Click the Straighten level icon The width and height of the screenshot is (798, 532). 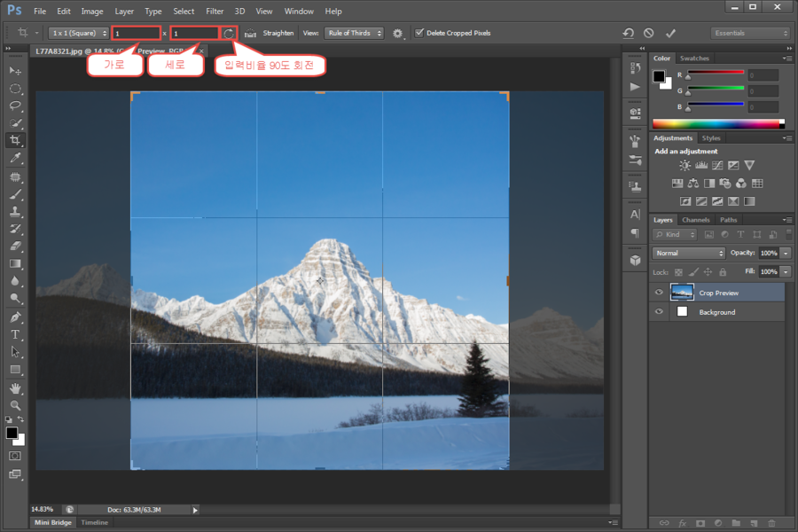pyautogui.click(x=250, y=33)
